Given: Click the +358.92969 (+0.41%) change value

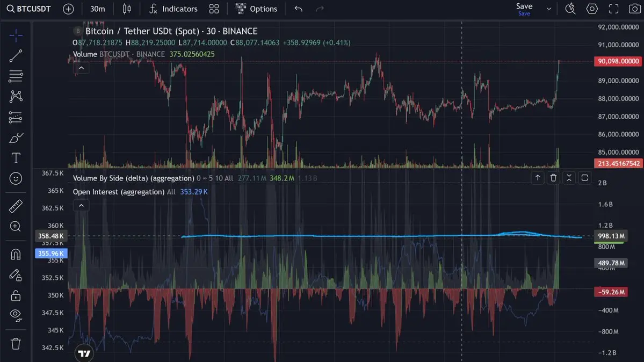Looking at the screenshot, I should (x=316, y=43).
